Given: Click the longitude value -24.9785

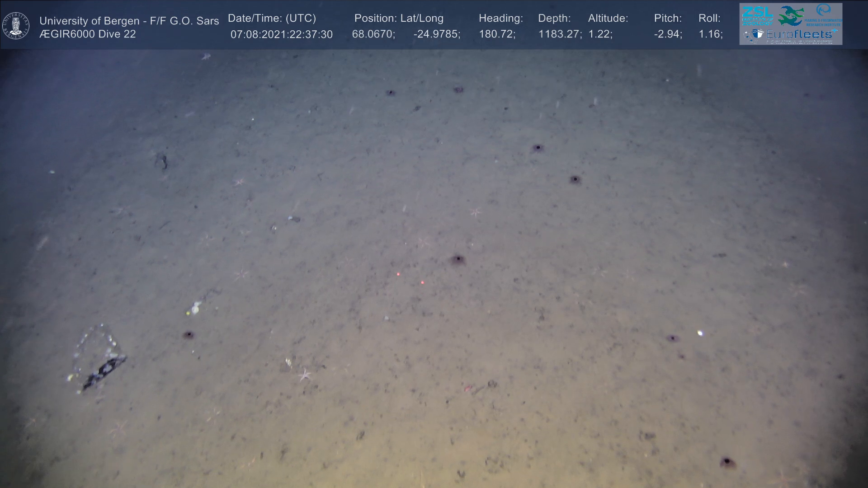Looking at the screenshot, I should (436, 34).
